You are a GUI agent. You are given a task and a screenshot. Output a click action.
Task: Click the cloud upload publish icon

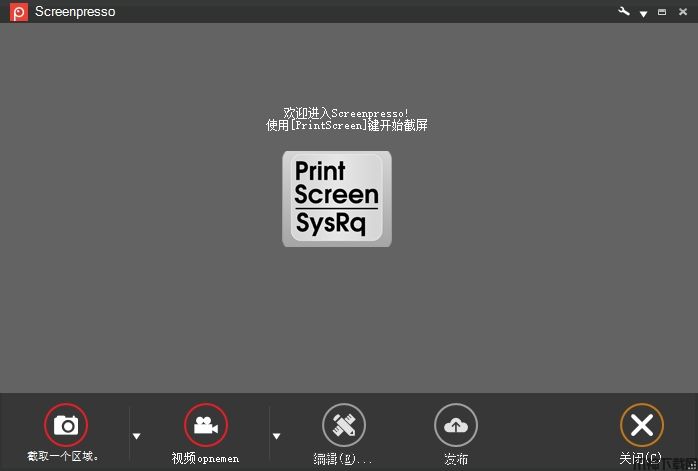click(456, 425)
